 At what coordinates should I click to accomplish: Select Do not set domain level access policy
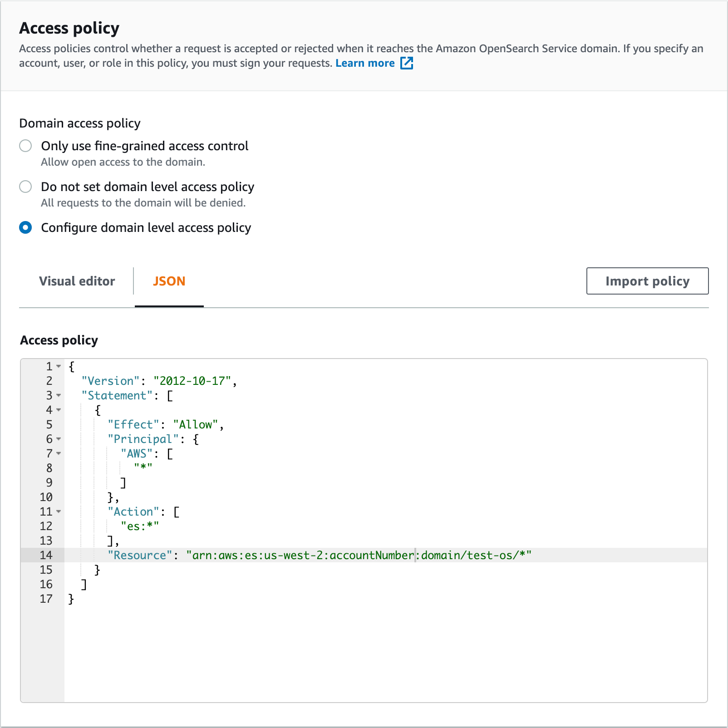pos(25,187)
